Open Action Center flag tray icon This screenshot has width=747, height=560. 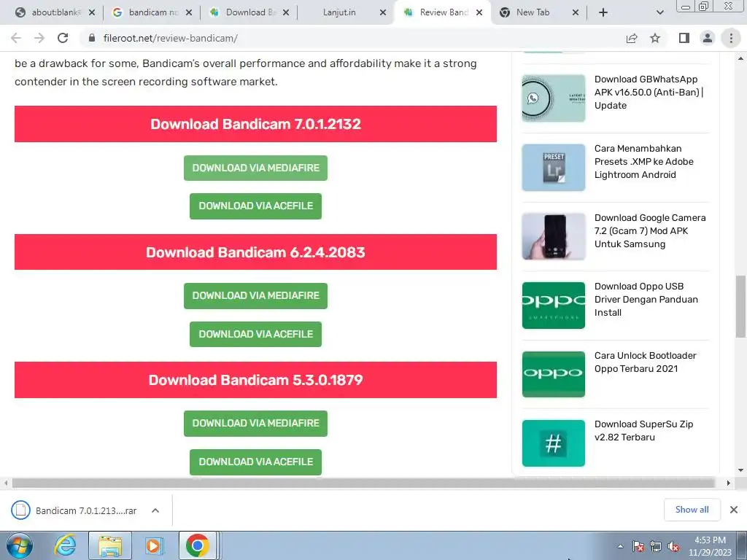point(638,546)
